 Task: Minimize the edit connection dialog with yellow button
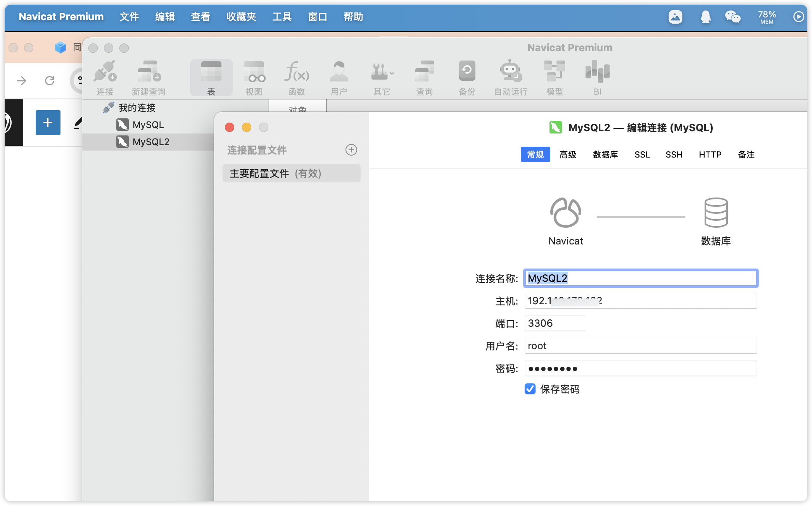coord(247,127)
